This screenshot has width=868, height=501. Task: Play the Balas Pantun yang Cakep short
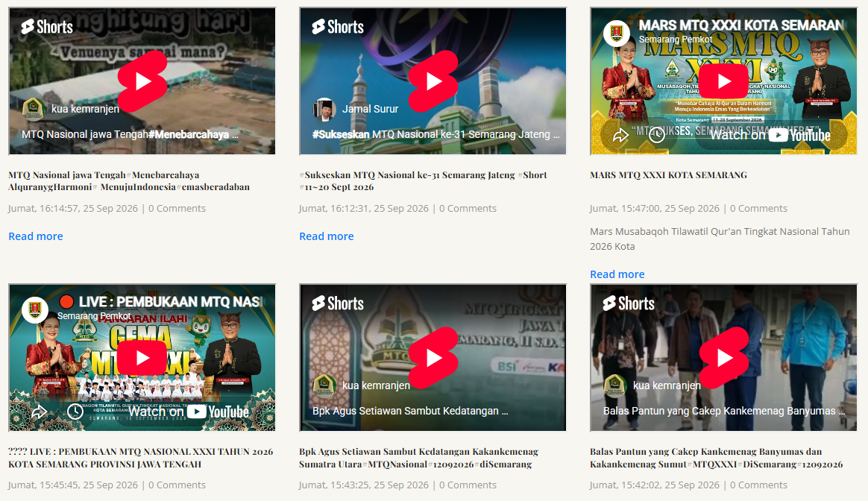724,358
